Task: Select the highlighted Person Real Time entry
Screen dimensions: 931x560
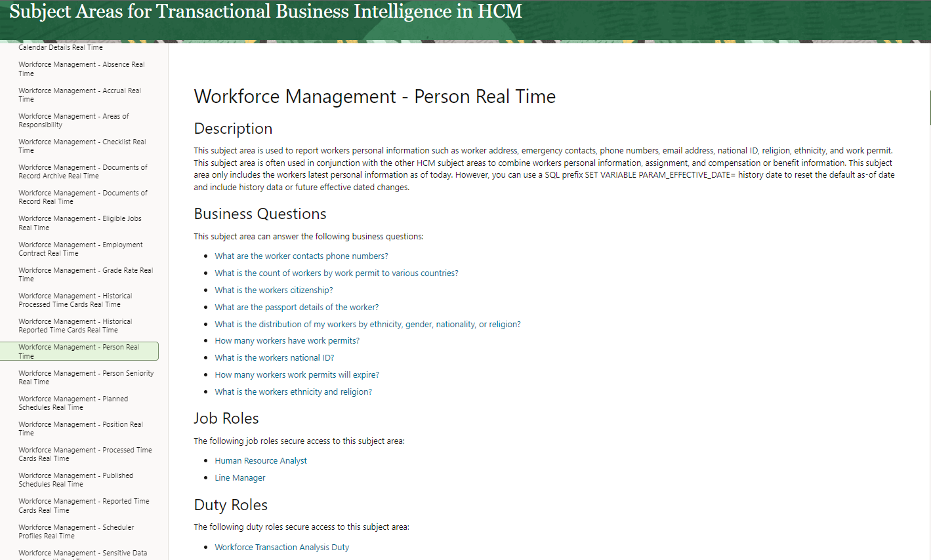Action: 81,351
